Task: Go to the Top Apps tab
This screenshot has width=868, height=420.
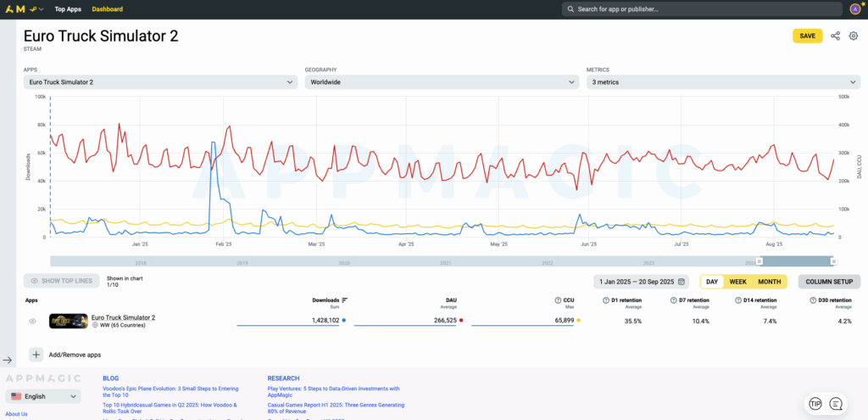Action: tap(69, 9)
